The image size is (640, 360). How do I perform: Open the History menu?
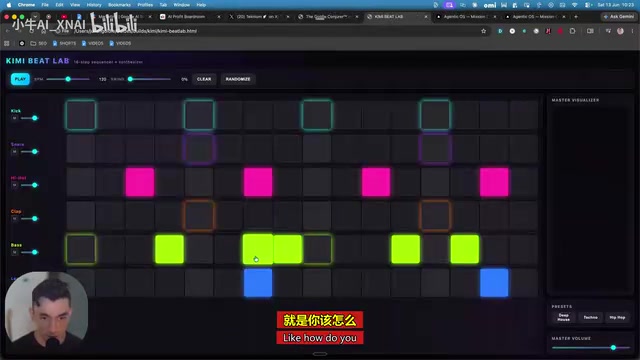(x=94, y=5)
